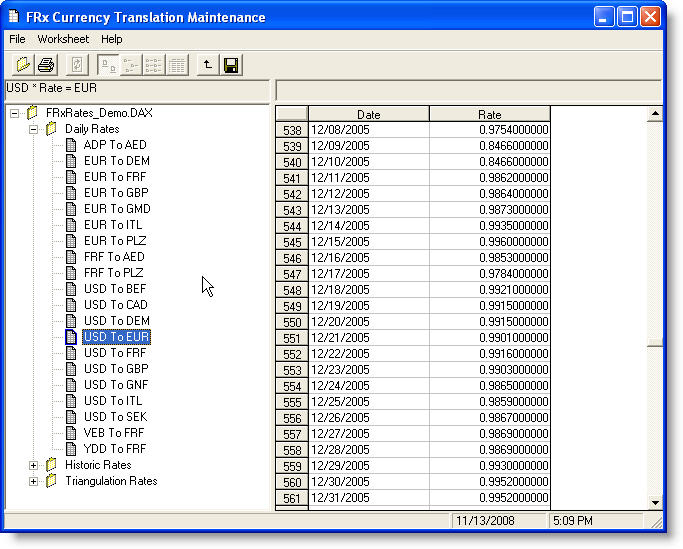Click the Print toolbar icon
The width and height of the screenshot is (683, 549).
[x=46, y=65]
